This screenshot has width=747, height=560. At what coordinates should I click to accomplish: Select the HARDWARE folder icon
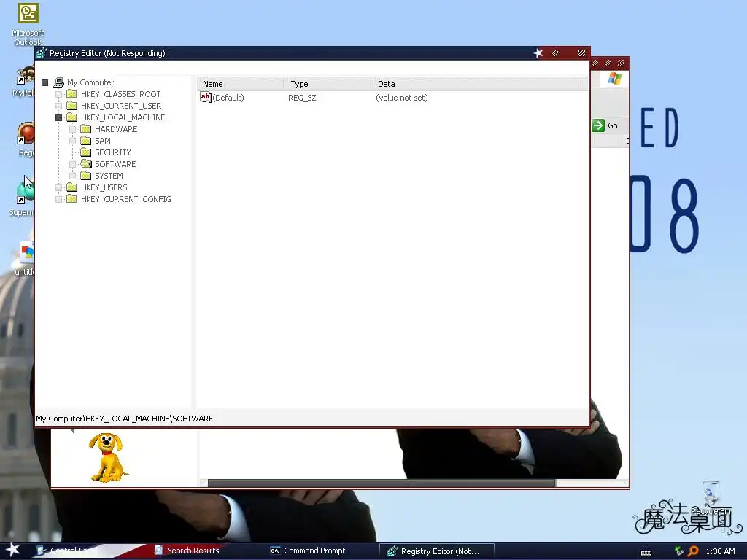pos(86,128)
